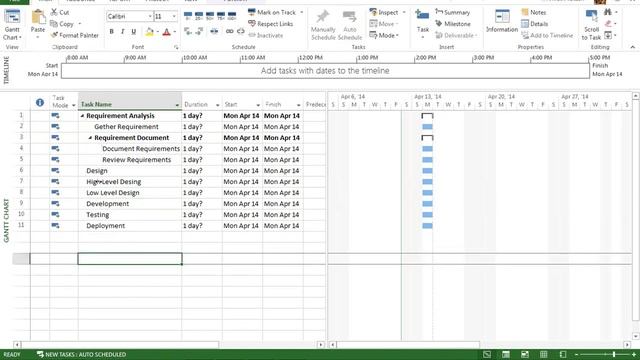Show task Details pane
Viewport: 640px width, 360px height.
535,24
